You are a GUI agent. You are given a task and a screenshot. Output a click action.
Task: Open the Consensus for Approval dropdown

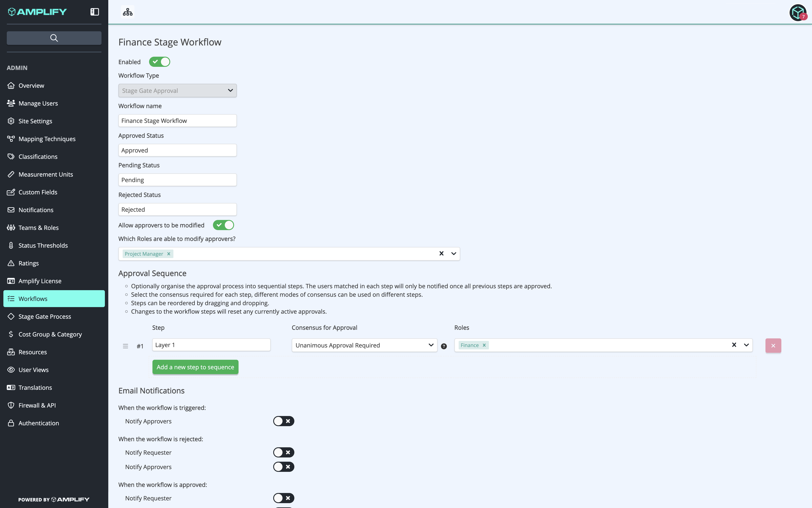364,345
